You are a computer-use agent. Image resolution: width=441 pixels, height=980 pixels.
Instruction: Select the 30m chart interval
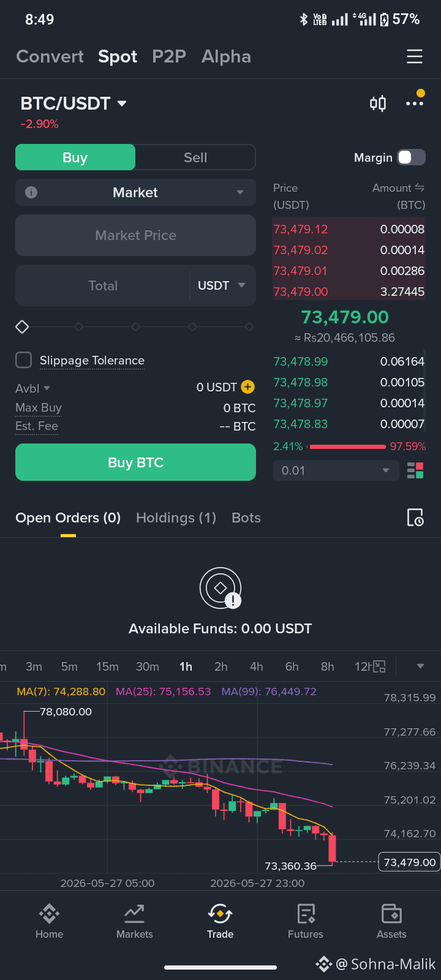148,666
